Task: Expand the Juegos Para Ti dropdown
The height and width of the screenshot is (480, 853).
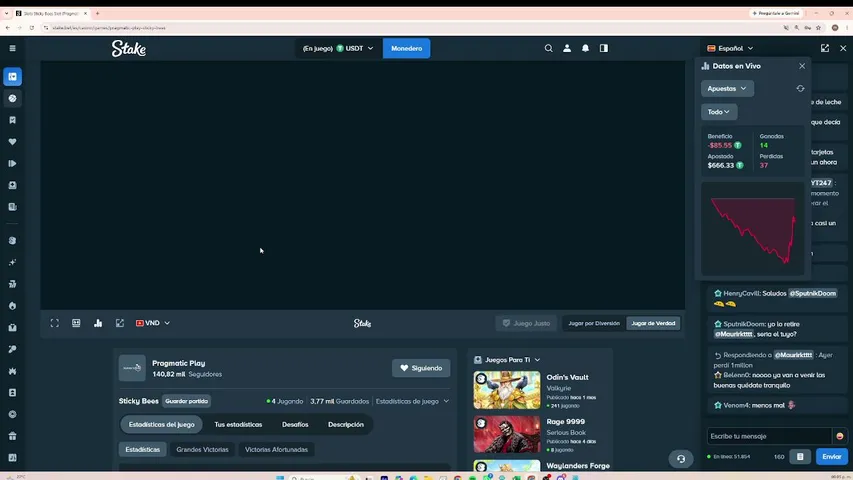Action: (507, 360)
